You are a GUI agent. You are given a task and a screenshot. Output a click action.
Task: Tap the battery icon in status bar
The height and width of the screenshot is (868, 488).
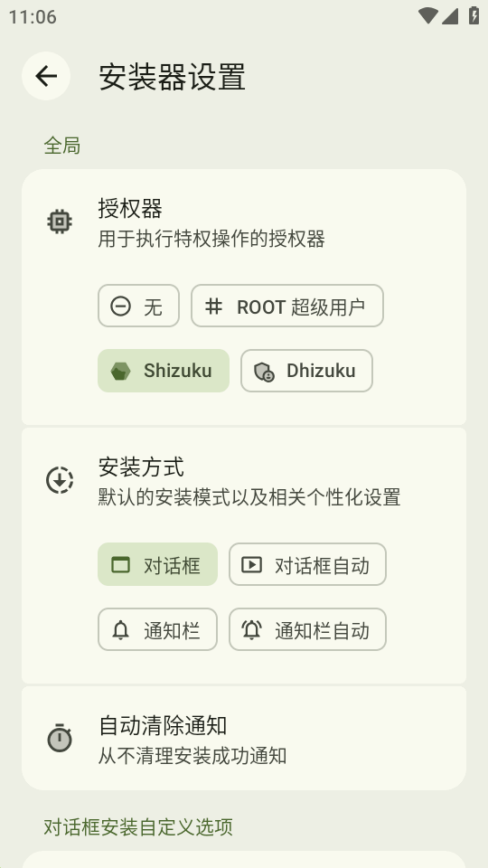(474, 15)
